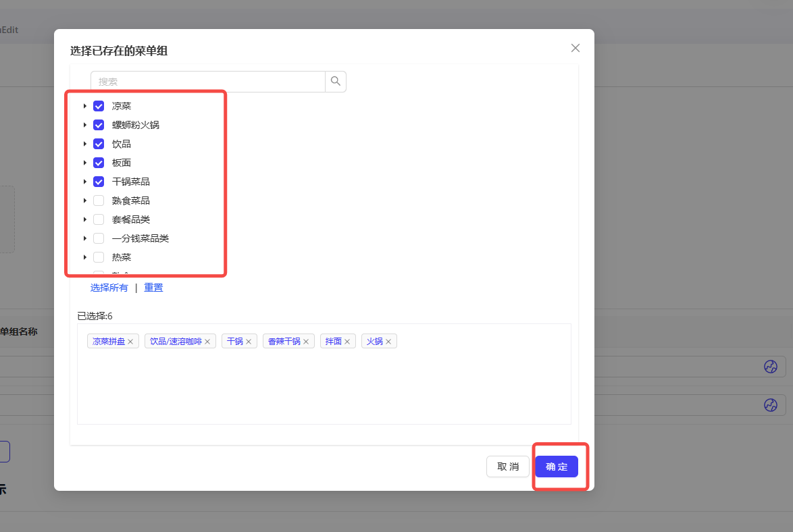Focus the 搜索 input field
The width and height of the screenshot is (793, 532).
pos(208,82)
